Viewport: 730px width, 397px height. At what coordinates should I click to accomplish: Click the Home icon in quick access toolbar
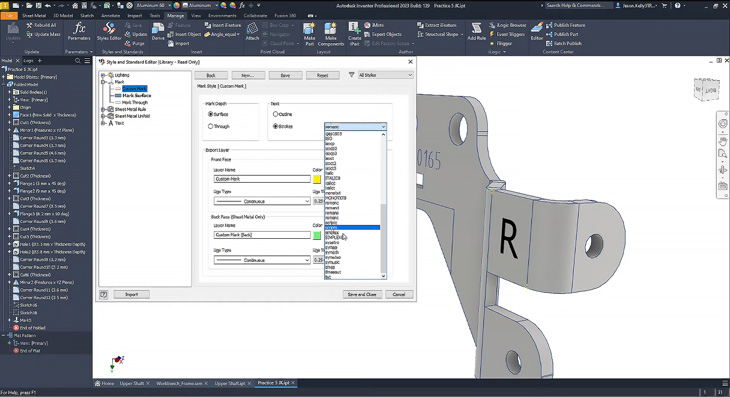[75, 6]
